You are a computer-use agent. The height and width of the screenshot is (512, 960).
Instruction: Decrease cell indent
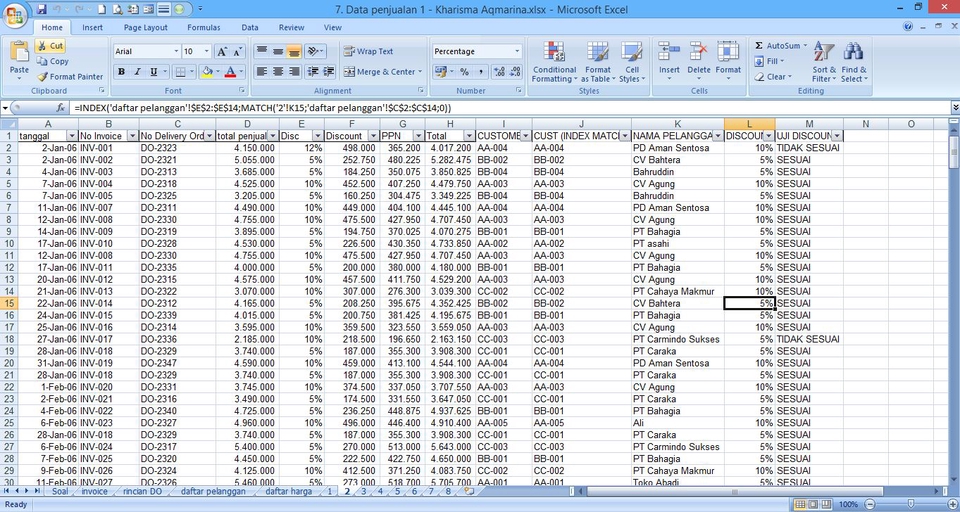313,72
